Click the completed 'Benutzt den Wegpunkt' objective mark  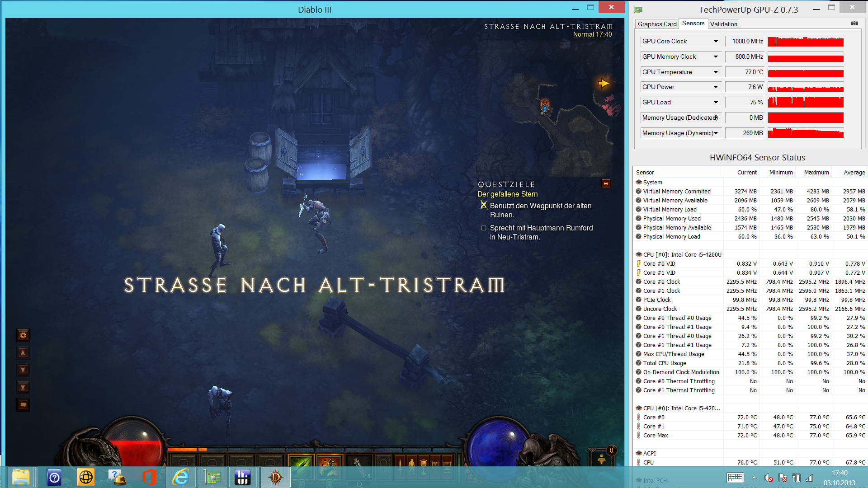[x=484, y=206]
